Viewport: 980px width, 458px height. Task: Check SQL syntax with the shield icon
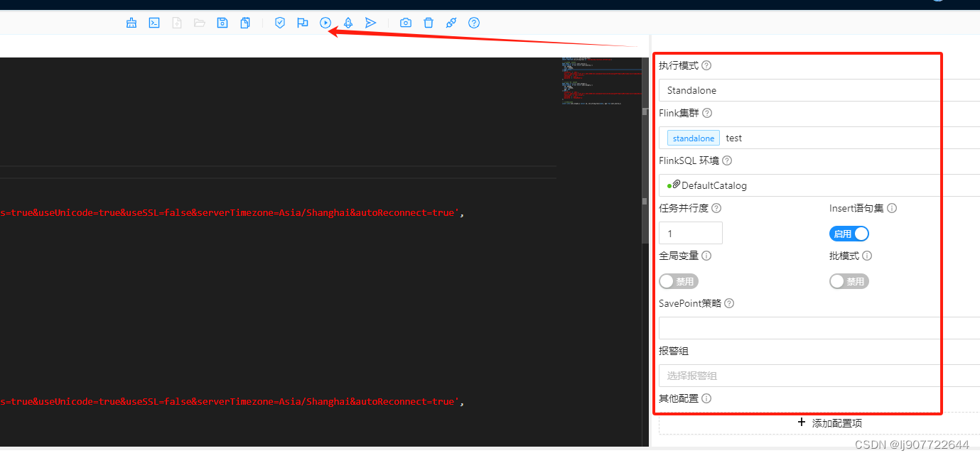click(x=280, y=23)
